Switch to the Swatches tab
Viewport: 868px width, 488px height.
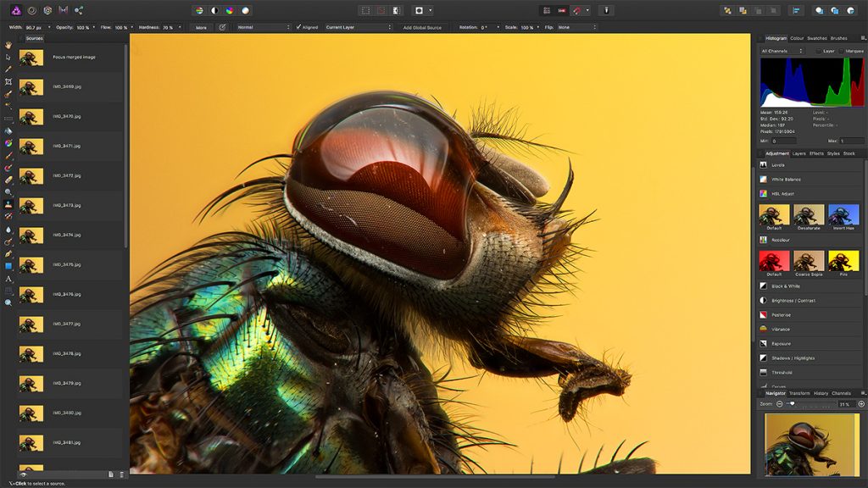[x=817, y=38]
